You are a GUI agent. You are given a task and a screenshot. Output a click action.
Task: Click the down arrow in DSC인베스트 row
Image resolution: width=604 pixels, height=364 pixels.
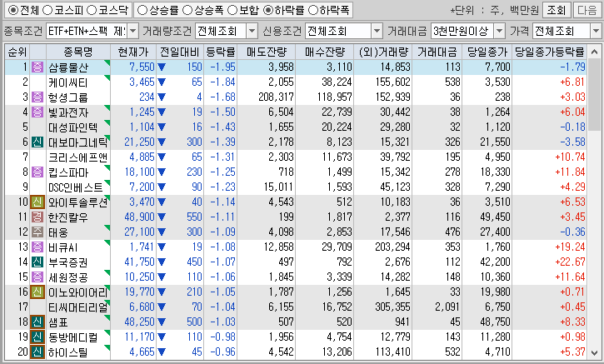[162, 187]
